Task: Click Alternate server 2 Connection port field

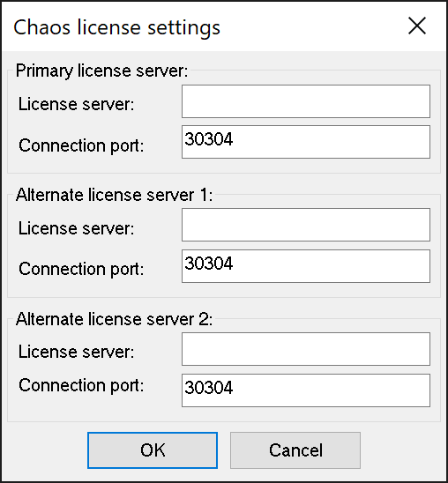Action: point(306,390)
